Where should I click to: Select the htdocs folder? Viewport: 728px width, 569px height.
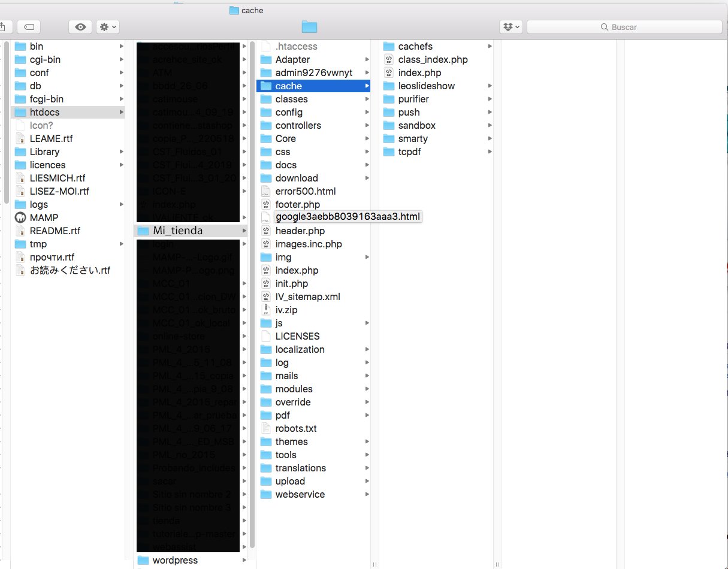[x=68, y=112]
